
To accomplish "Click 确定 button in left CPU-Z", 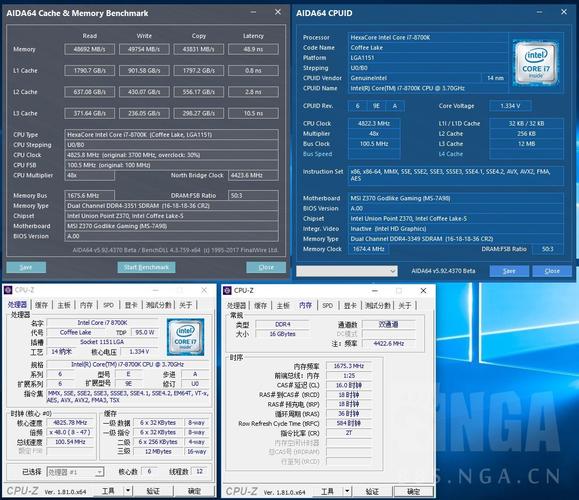I will click(x=194, y=491).
